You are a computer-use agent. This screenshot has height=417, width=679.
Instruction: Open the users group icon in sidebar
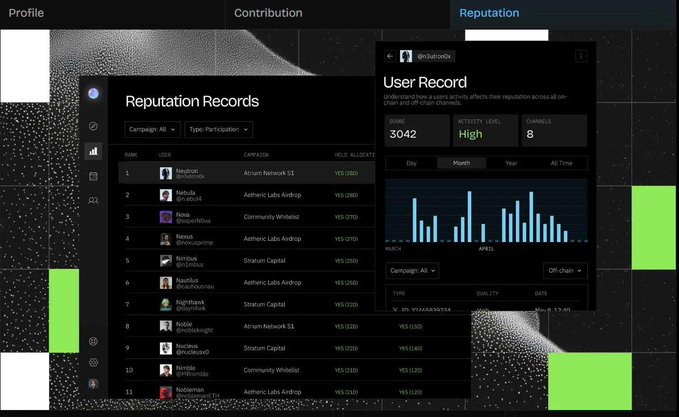click(93, 200)
